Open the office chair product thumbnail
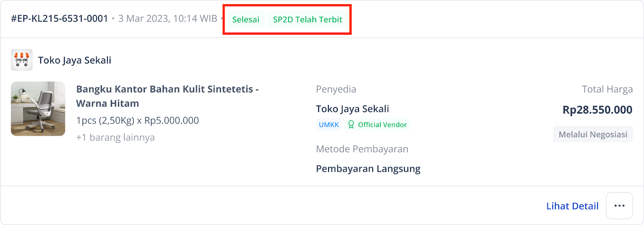Image resolution: width=644 pixels, height=225 pixels. pos(38,109)
